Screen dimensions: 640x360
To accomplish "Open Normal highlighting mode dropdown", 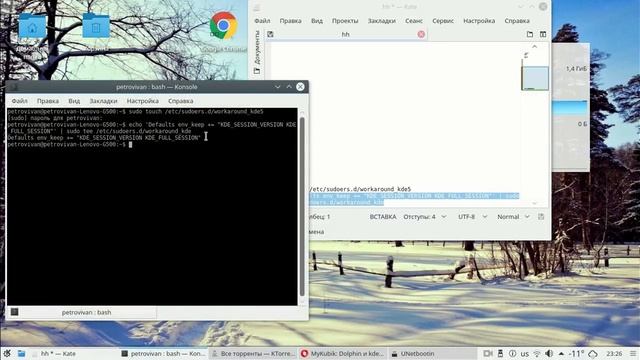I will click(x=513, y=217).
